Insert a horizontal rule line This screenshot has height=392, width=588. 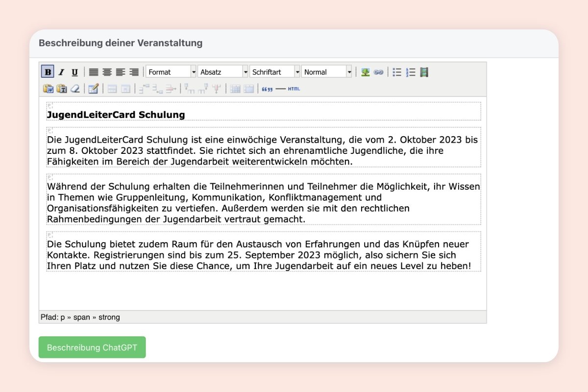tap(280, 89)
